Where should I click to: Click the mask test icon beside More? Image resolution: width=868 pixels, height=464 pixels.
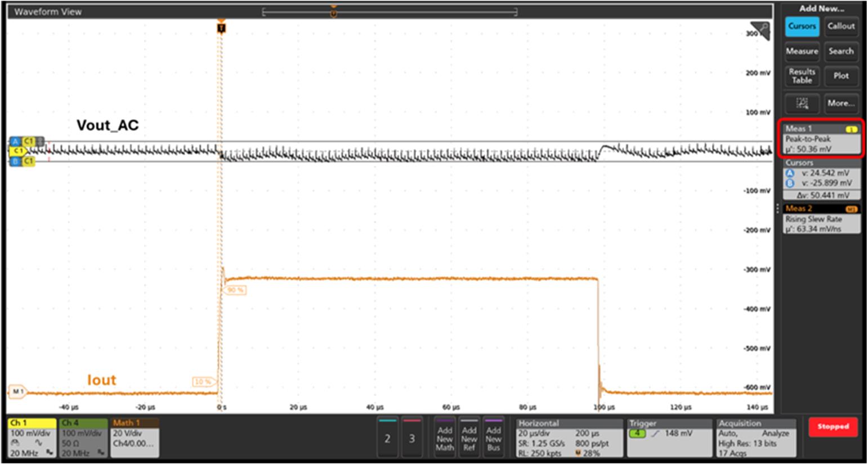tap(802, 103)
